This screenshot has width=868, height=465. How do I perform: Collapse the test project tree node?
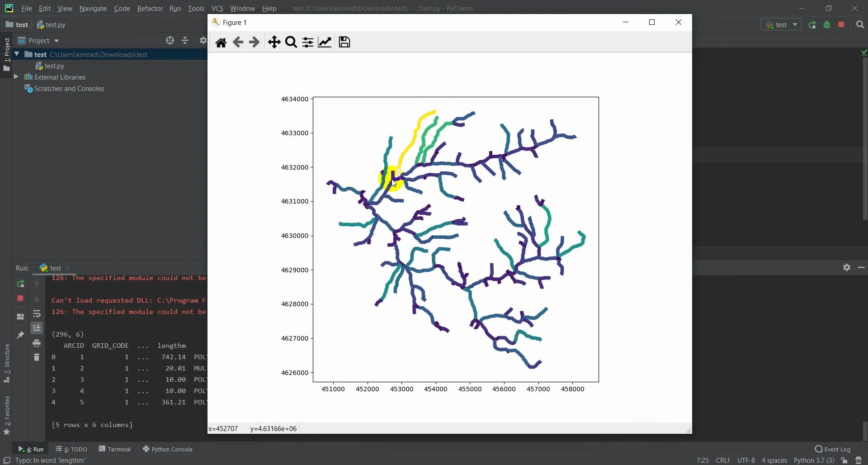(17, 54)
